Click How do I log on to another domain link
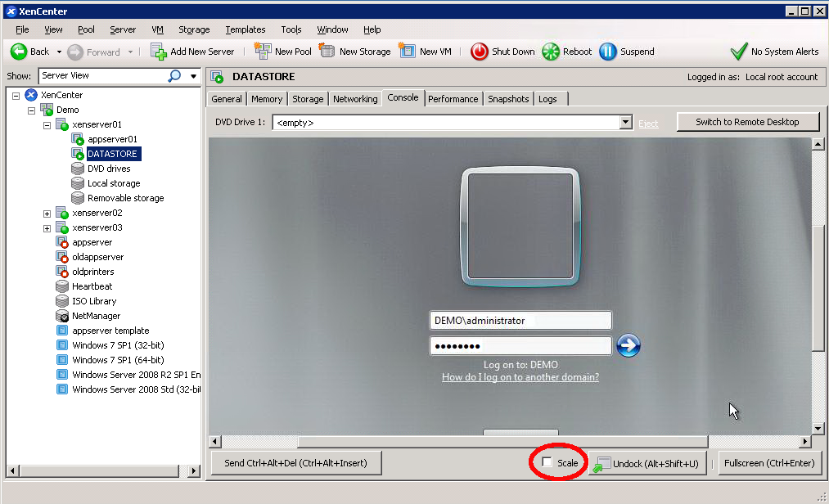Viewport: 829px width, 504px height. [x=520, y=377]
